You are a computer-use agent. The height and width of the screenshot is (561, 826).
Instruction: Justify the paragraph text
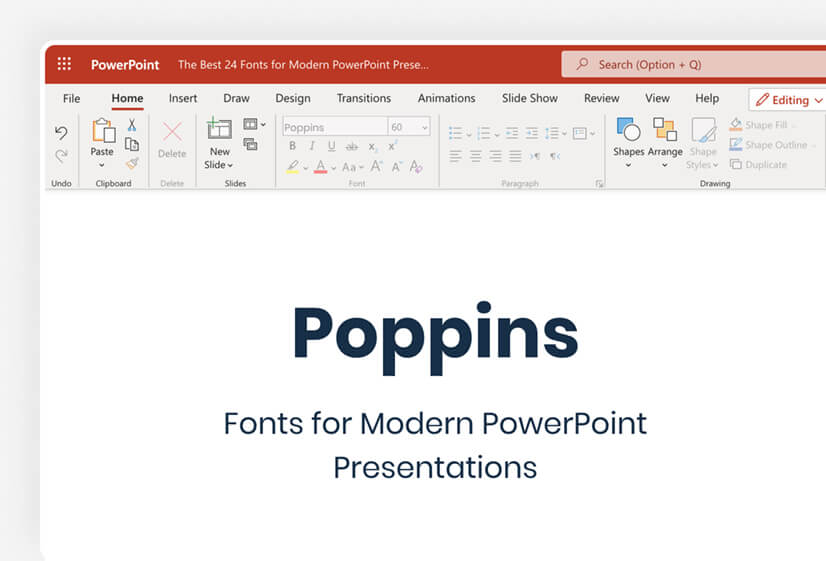[x=515, y=156]
